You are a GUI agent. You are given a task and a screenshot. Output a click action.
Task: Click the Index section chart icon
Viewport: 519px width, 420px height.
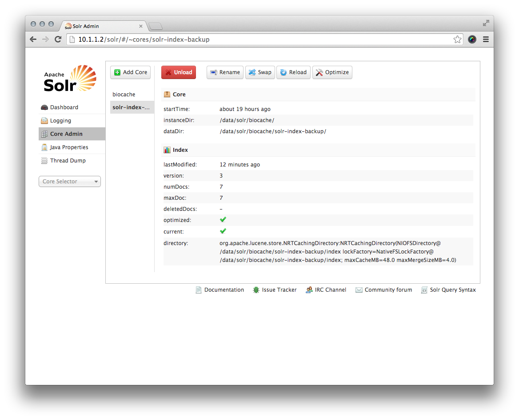pyautogui.click(x=167, y=150)
